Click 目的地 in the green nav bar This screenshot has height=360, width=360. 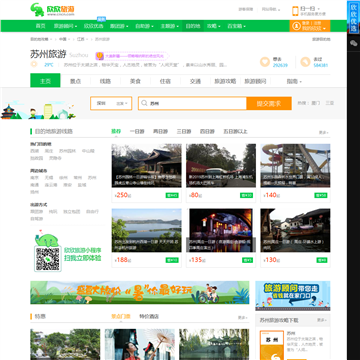point(193,26)
